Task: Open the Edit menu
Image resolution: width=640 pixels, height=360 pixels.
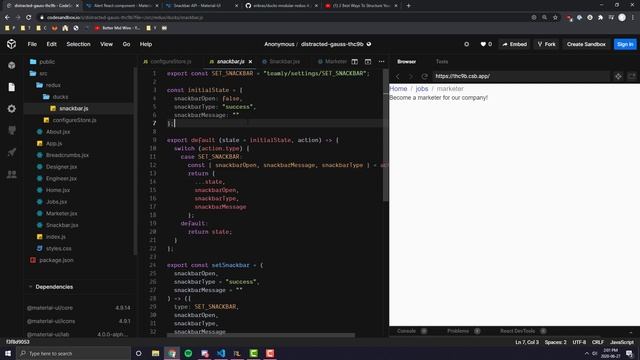Action: point(51,44)
